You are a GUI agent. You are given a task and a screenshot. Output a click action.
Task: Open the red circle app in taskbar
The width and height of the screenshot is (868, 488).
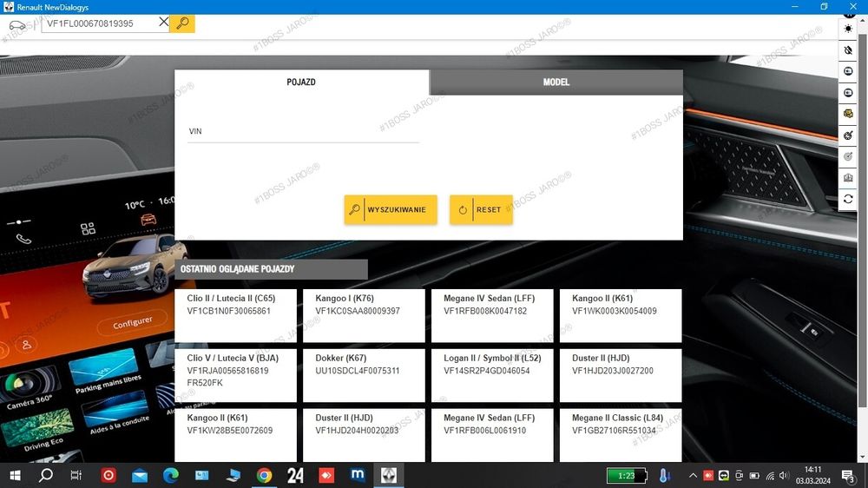(108, 475)
